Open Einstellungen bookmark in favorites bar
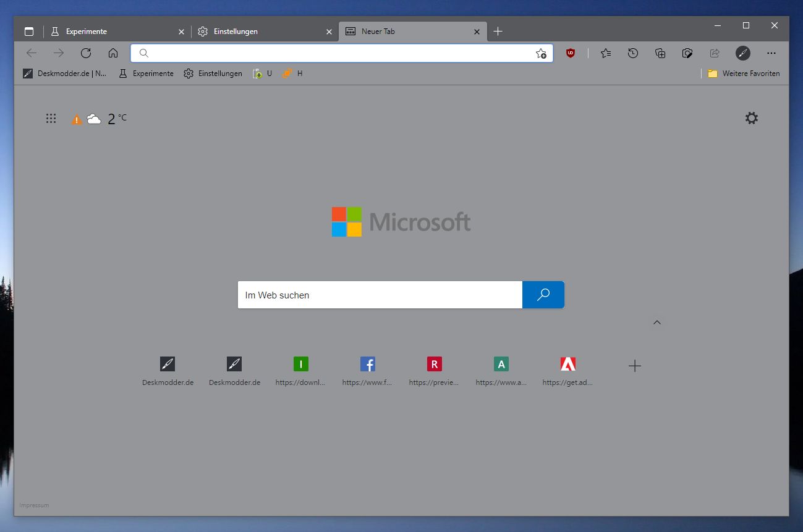Viewport: 803px width, 532px height. (x=213, y=74)
